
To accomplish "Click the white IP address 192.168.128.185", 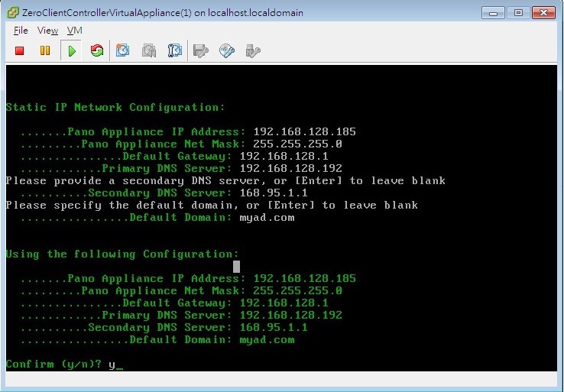I will click(x=305, y=131).
